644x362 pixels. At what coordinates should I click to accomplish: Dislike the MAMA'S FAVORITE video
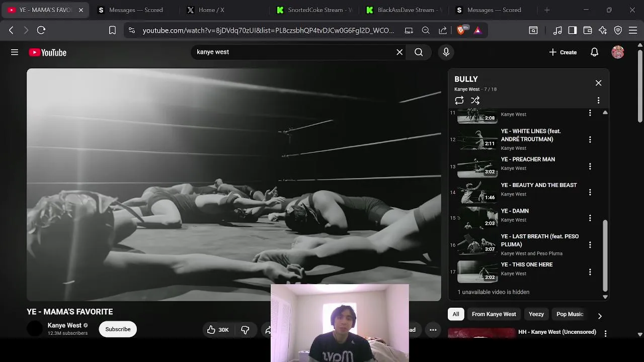[x=246, y=330]
